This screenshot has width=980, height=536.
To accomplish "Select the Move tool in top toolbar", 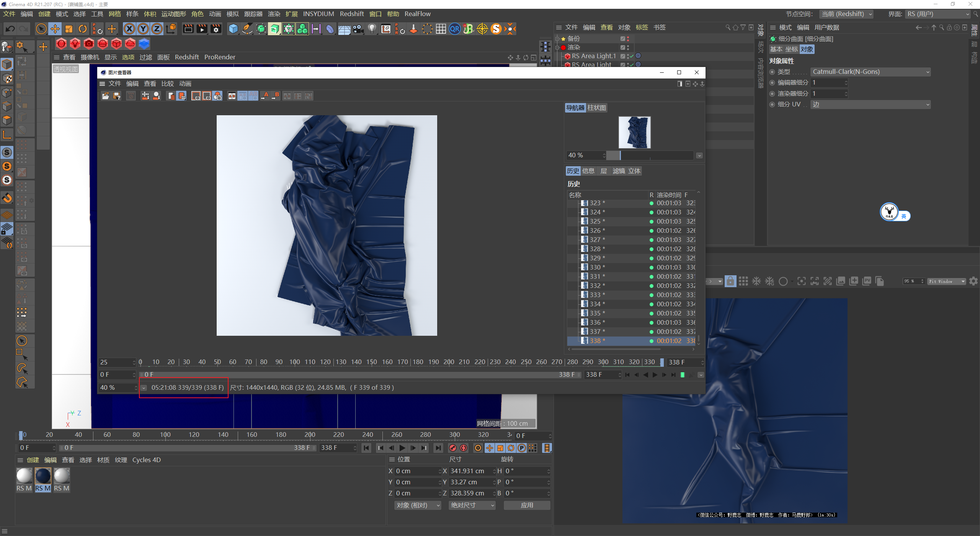I will pos(55,29).
